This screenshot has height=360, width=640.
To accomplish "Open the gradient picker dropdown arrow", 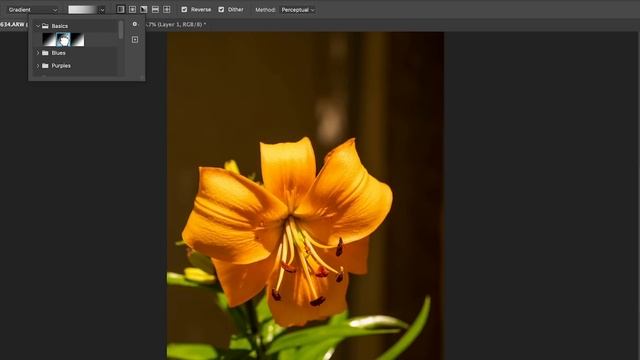I will coord(102,10).
